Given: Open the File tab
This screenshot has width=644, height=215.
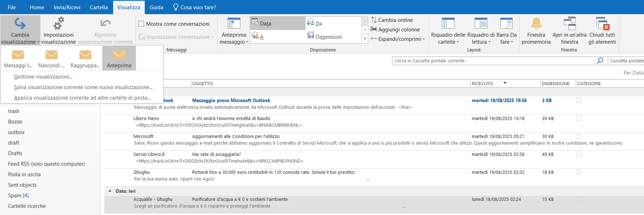Looking at the screenshot, I should (x=12, y=7).
